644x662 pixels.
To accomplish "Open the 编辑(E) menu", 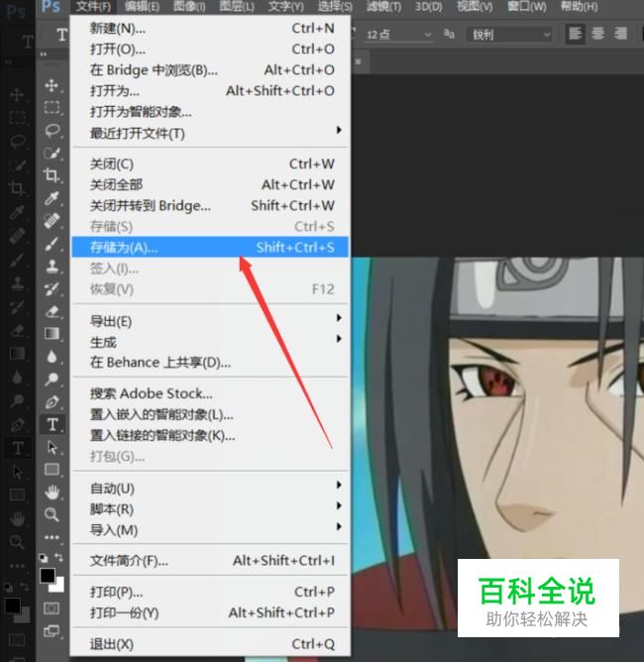I will click(143, 7).
